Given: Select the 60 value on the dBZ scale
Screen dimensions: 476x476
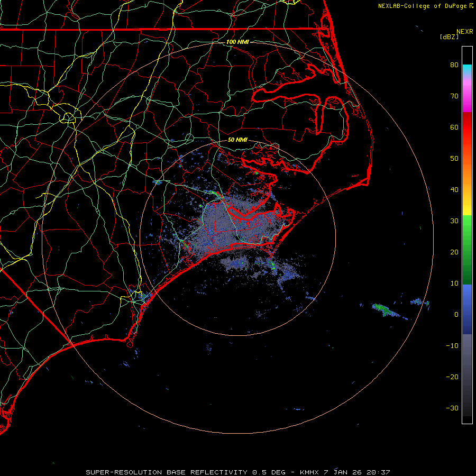Looking at the screenshot, I should click(x=454, y=127).
